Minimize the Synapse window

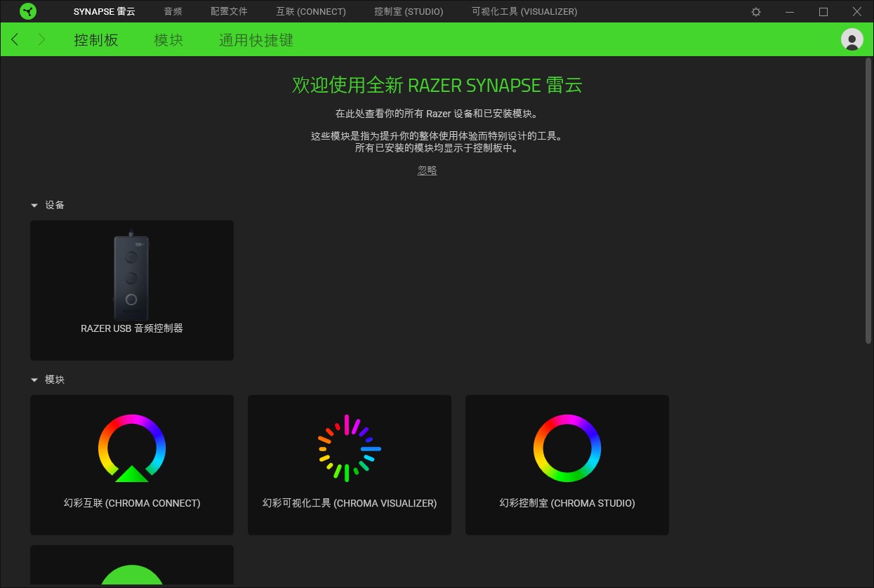[790, 12]
